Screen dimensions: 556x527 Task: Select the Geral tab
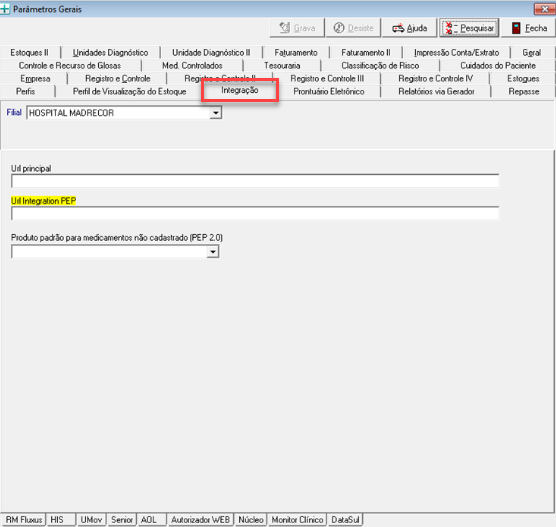pos(532,53)
